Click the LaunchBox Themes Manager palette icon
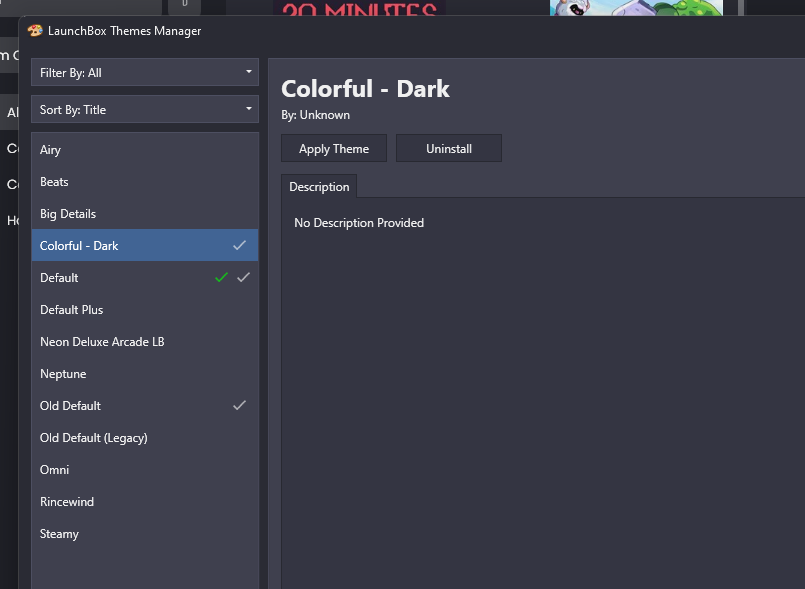 35,31
